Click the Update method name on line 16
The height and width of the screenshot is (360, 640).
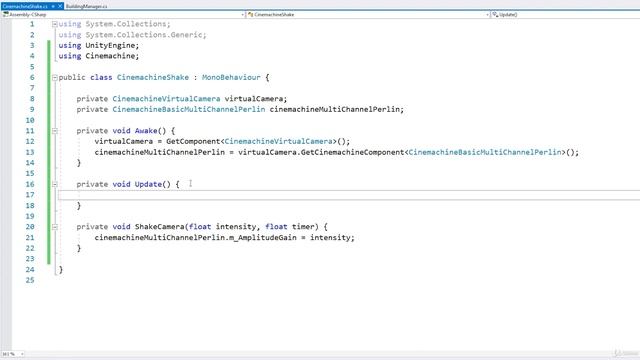click(x=148, y=184)
